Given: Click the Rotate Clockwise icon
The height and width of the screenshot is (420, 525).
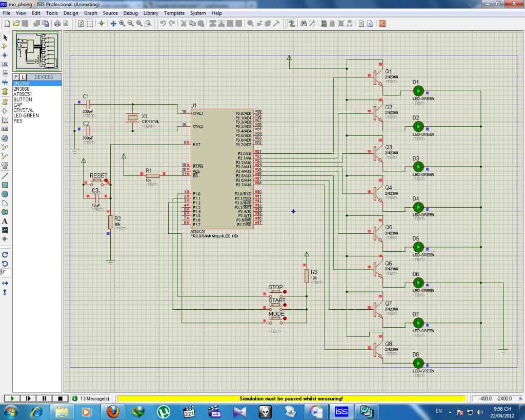Looking at the screenshot, I should point(5,254).
